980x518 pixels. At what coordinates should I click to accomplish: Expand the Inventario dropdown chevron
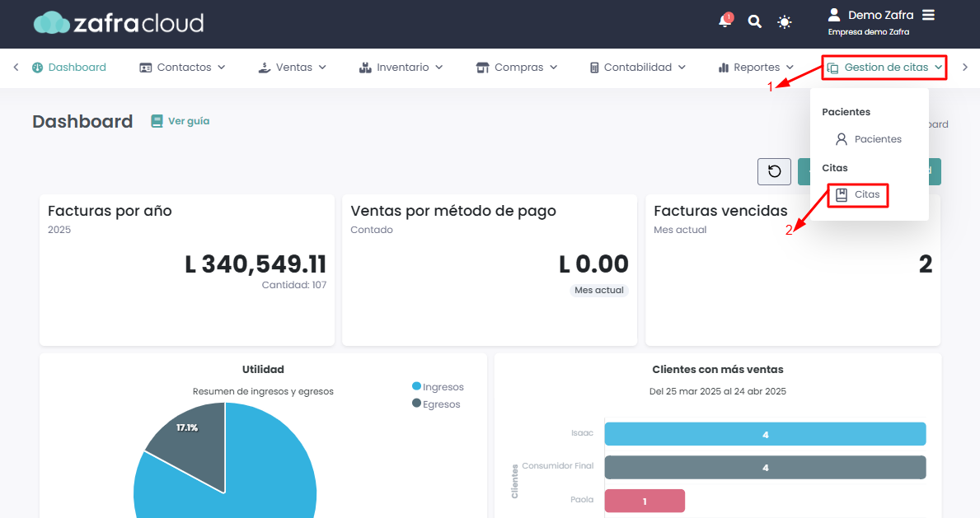tap(438, 68)
